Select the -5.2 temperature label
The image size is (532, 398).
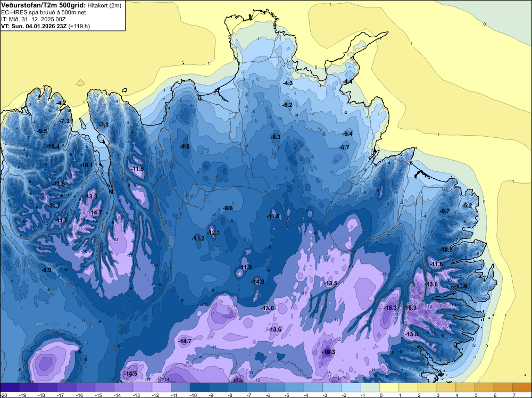pos(467,205)
